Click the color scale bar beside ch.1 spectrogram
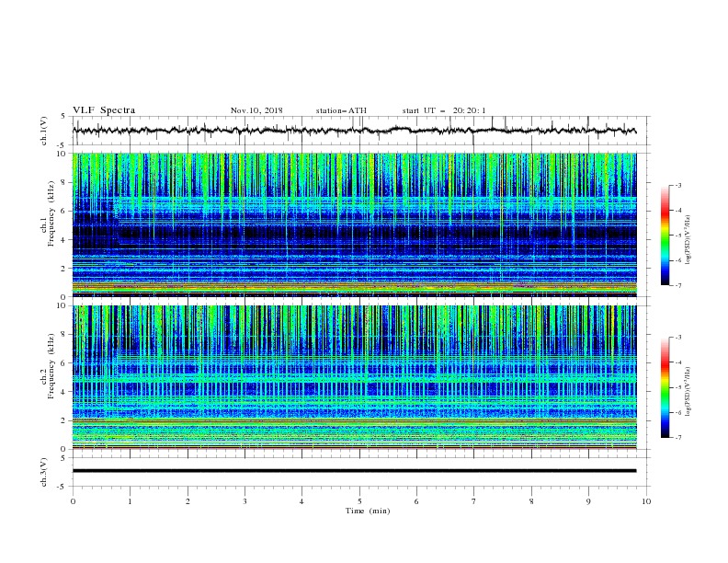Image resolution: width=728 pixels, height=563 pixels. [x=665, y=236]
